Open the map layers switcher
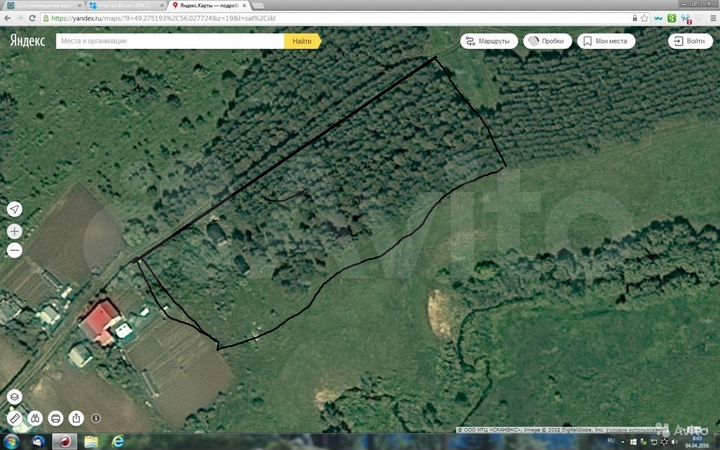 point(14,396)
